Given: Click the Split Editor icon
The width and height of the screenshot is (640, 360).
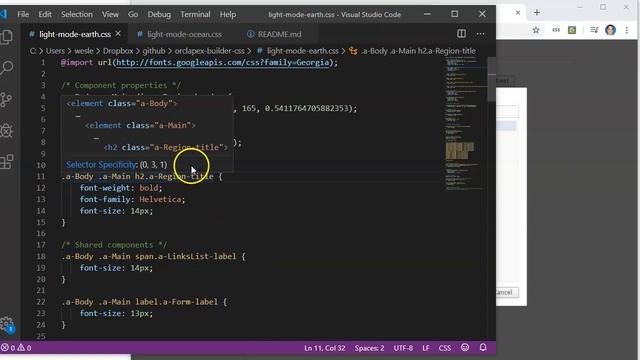Looking at the screenshot, I should click(x=461, y=34).
